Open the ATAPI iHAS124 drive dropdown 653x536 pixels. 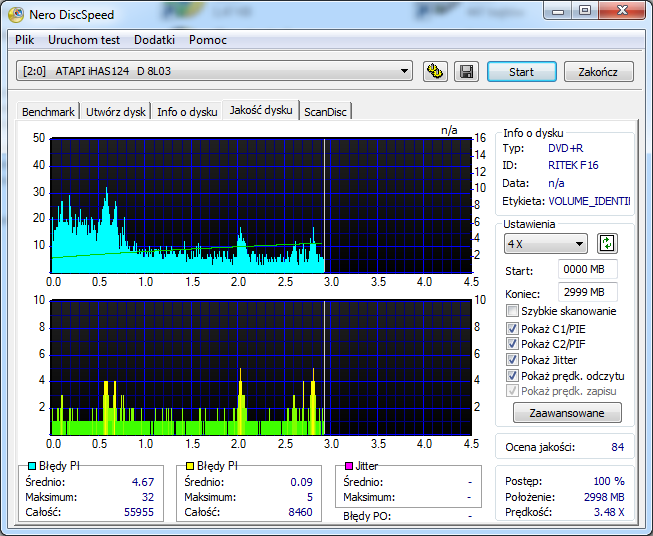214,71
